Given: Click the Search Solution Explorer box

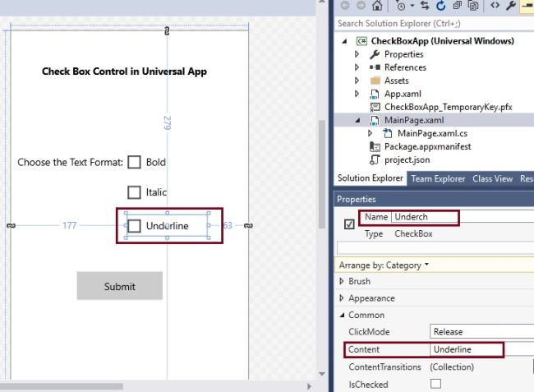Looking at the screenshot, I should pyautogui.click(x=434, y=24).
